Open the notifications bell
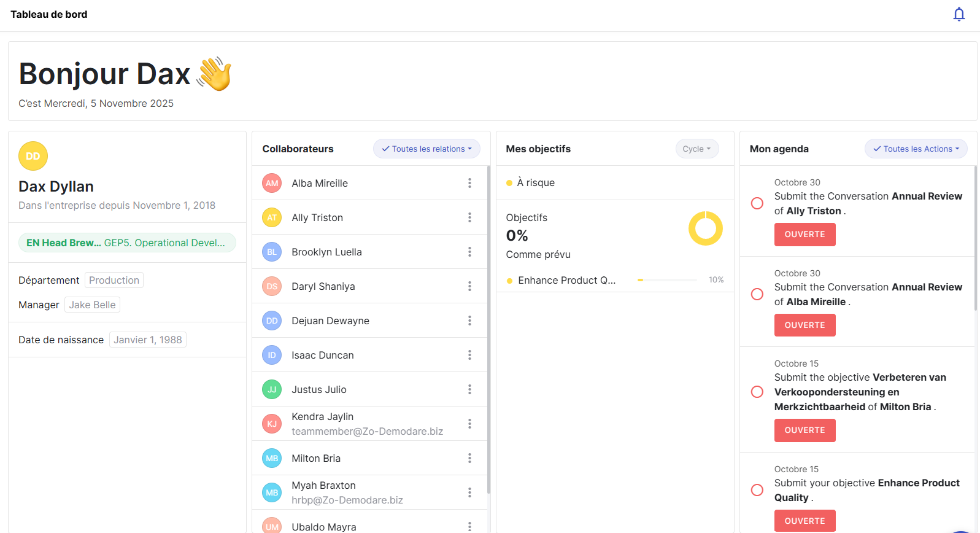Viewport: 980px width, 533px height. (x=959, y=14)
